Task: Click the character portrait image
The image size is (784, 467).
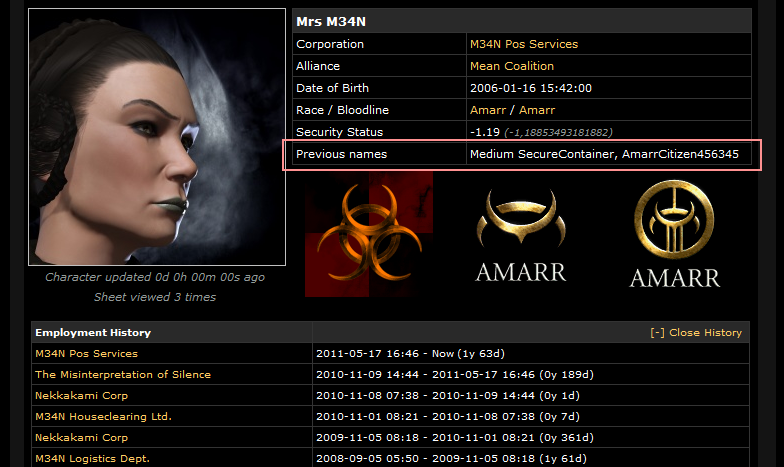Action: point(157,136)
